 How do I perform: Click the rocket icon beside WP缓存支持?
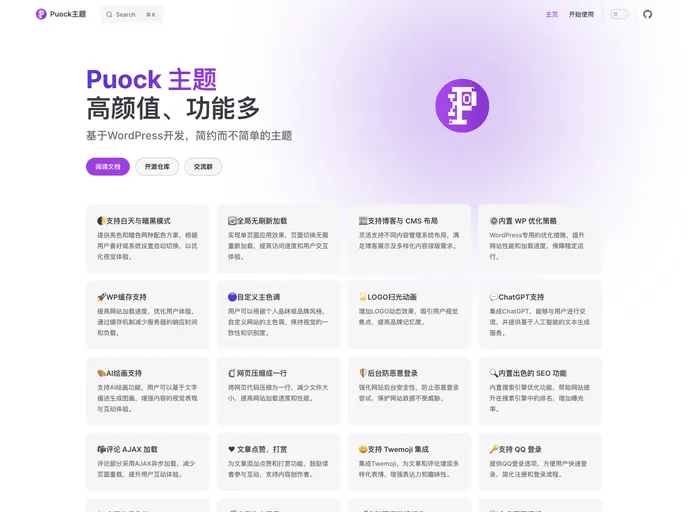pyautogui.click(x=101, y=297)
